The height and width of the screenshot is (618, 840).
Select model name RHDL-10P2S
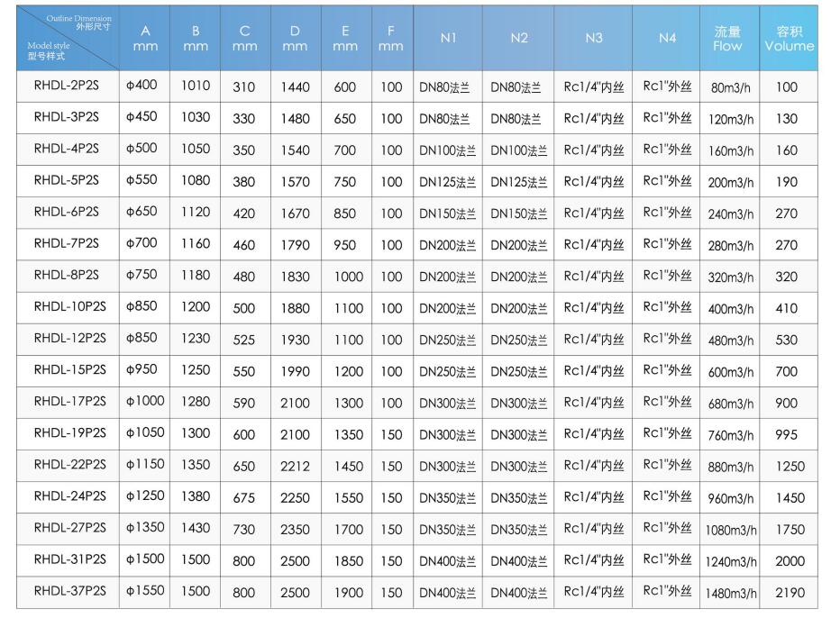(x=70, y=306)
